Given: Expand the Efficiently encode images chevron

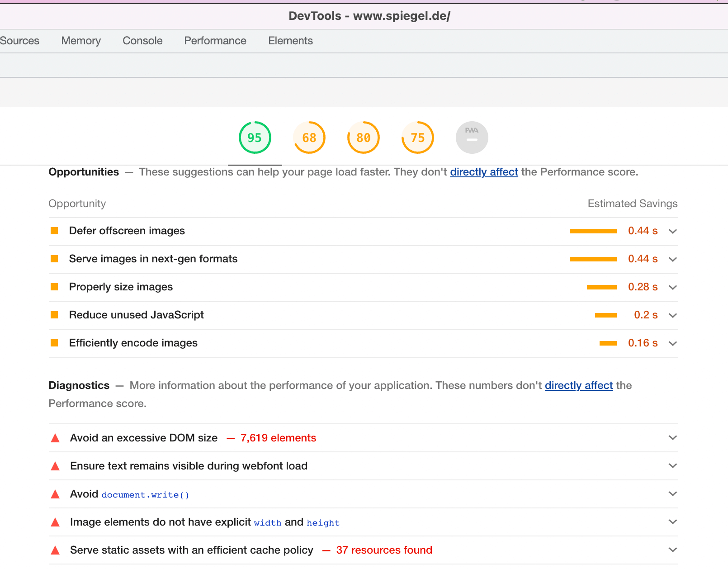Looking at the screenshot, I should [673, 343].
